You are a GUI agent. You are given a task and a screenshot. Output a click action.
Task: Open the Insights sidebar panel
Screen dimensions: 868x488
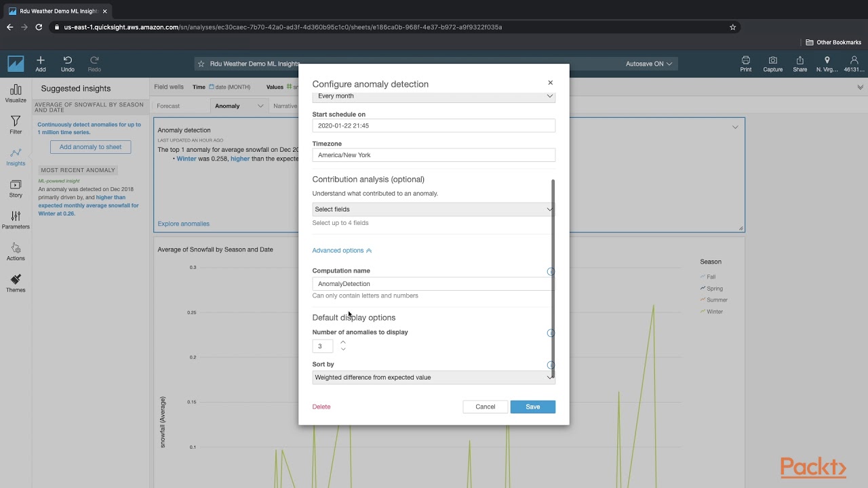(16, 157)
